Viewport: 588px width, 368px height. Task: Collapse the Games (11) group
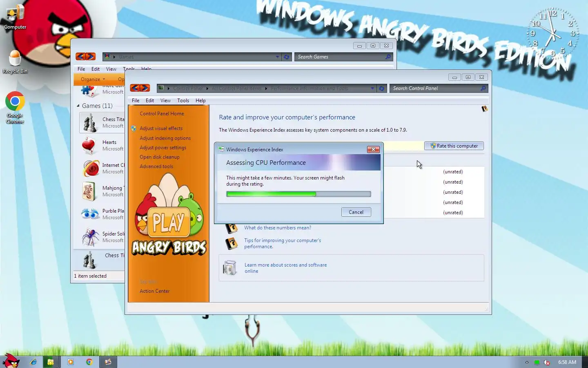click(78, 106)
